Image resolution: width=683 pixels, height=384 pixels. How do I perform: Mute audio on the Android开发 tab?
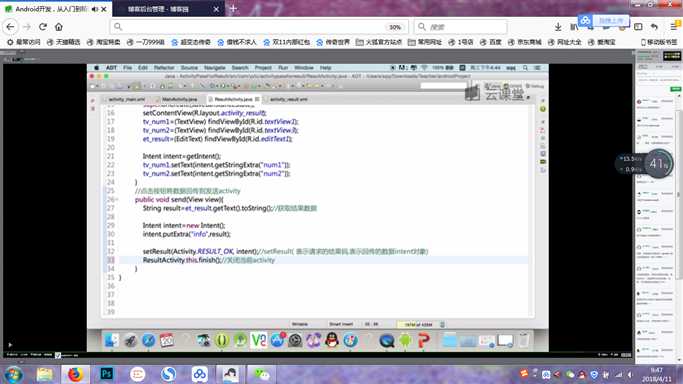point(95,9)
